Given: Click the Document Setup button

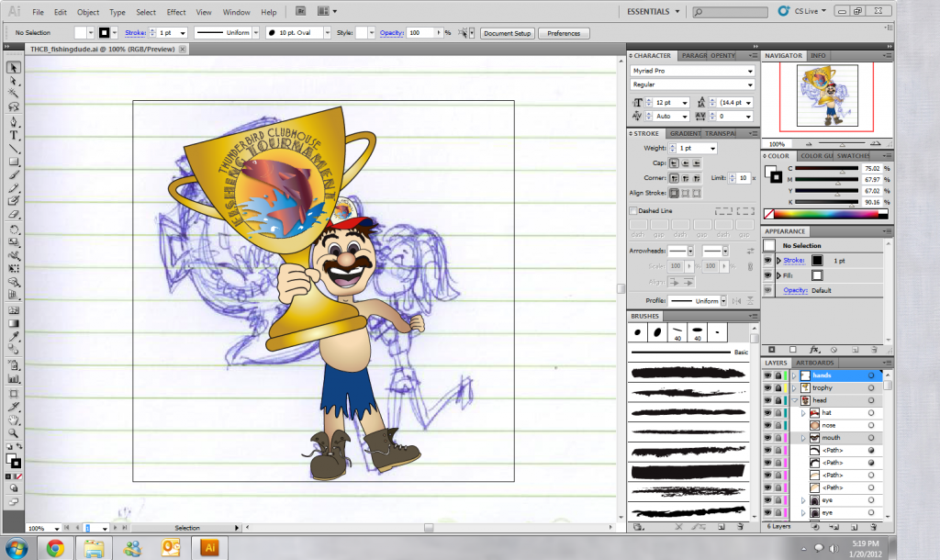Looking at the screenshot, I should pos(507,34).
